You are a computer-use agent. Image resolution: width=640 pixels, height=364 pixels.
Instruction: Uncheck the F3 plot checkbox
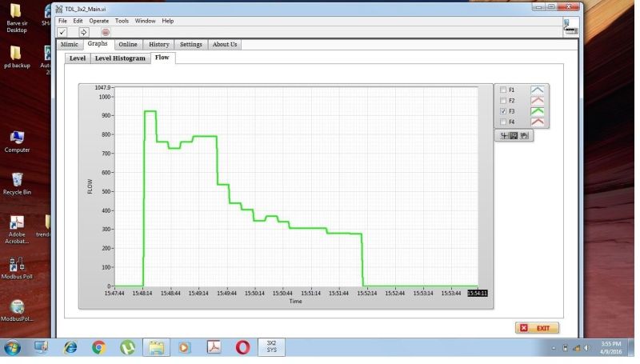click(502, 111)
